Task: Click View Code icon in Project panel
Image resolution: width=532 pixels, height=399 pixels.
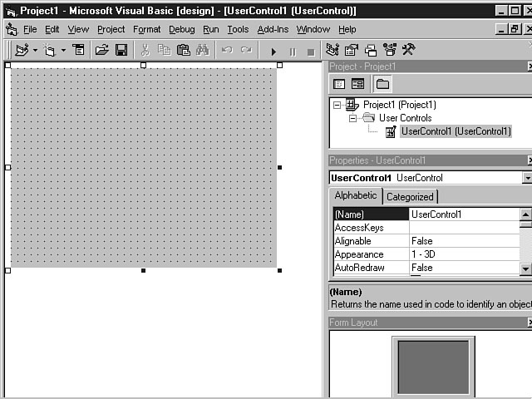Action: point(339,84)
